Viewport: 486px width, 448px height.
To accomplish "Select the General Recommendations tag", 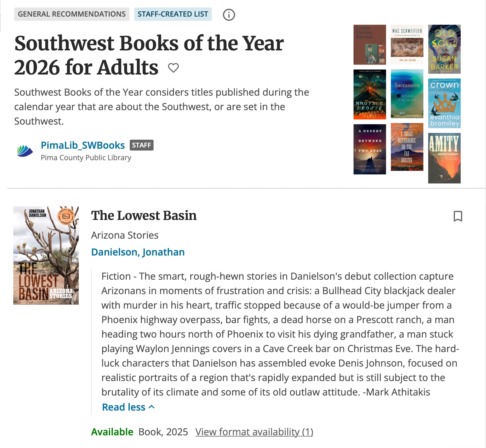I will click(x=72, y=14).
